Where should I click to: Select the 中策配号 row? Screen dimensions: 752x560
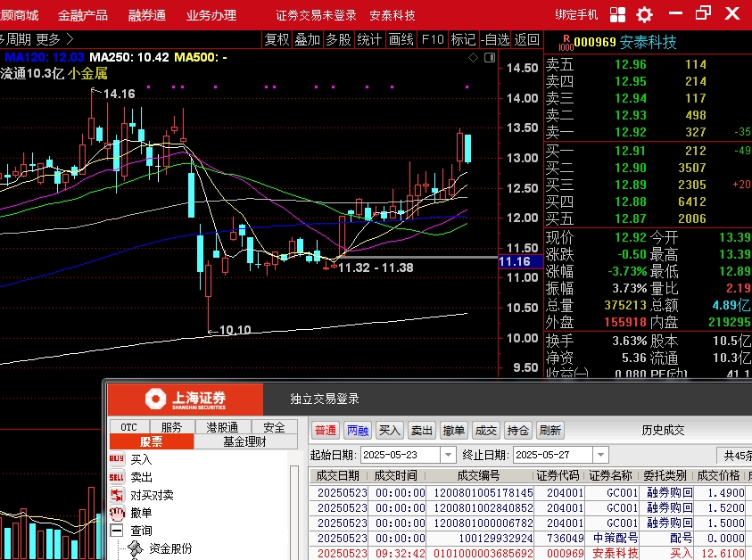[531, 538]
